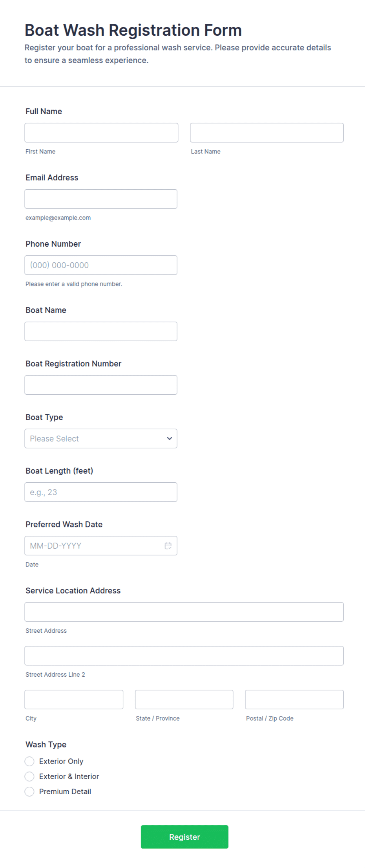Select the Exterior Only wash type
The image size is (365, 868).
[x=29, y=761]
